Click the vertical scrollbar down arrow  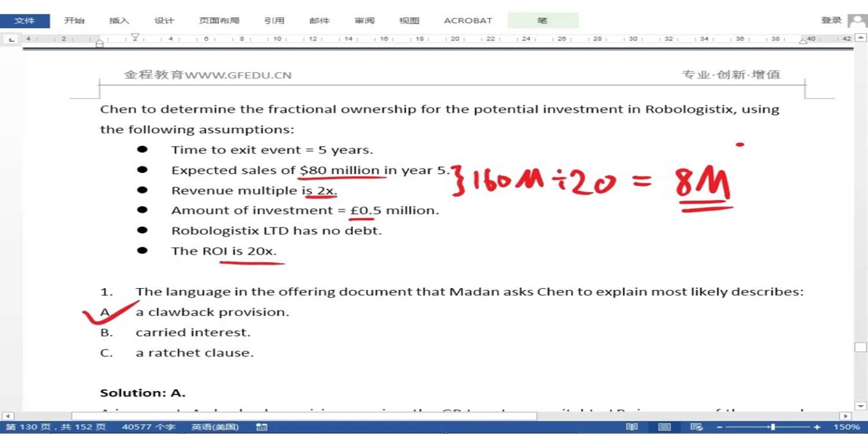click(x=860, y=406)
